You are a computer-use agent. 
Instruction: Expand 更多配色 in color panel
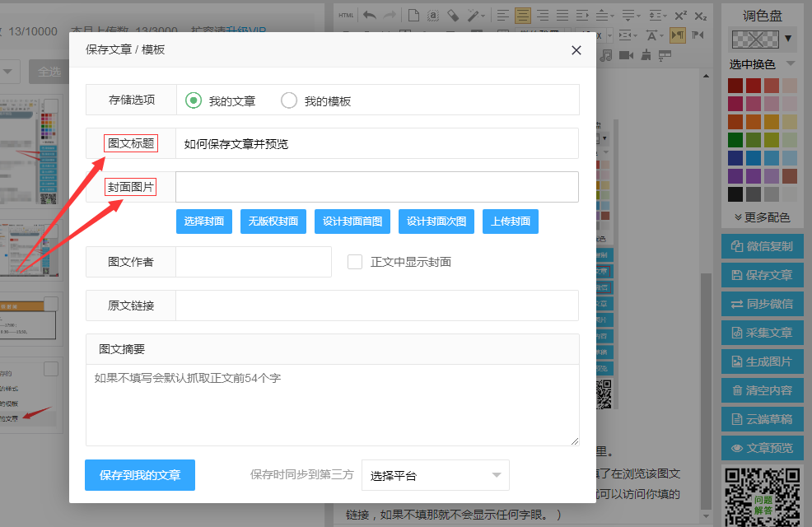point(762,217)
